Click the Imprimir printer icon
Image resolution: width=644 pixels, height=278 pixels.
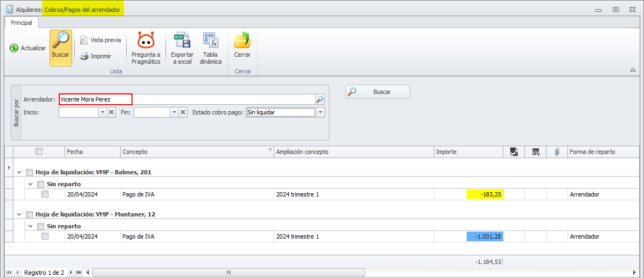click(84, 56)
